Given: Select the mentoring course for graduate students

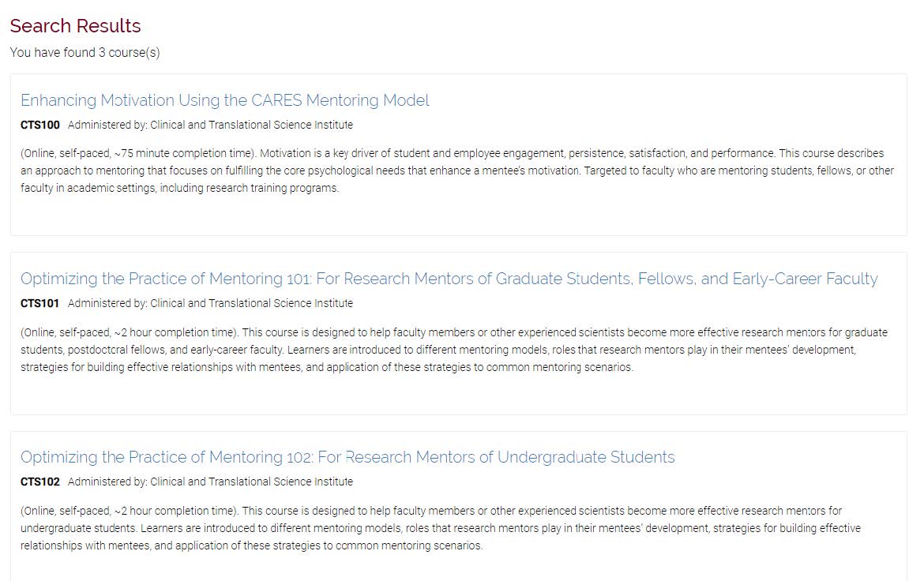Looking at the screenshot, I should [x=450, y=279].
